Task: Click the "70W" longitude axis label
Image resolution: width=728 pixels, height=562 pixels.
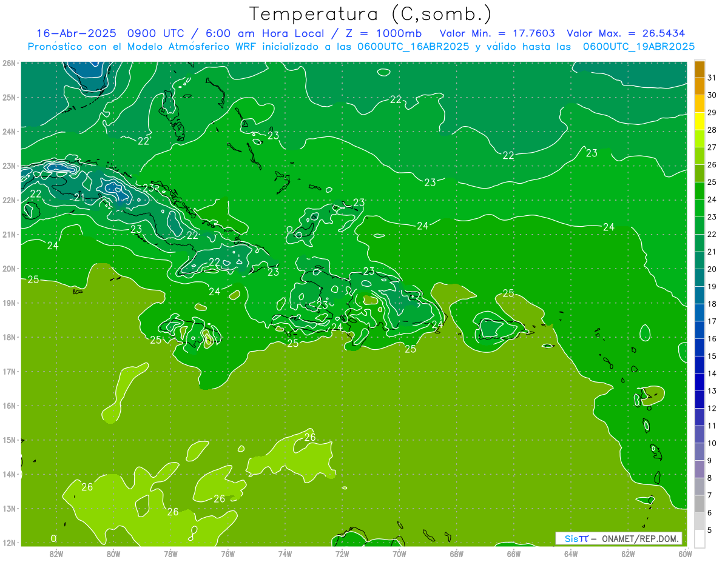Action: point(399,554)
